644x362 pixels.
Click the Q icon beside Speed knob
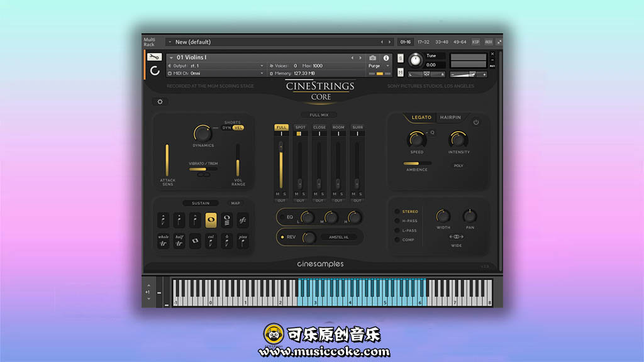tap(432, 133)
